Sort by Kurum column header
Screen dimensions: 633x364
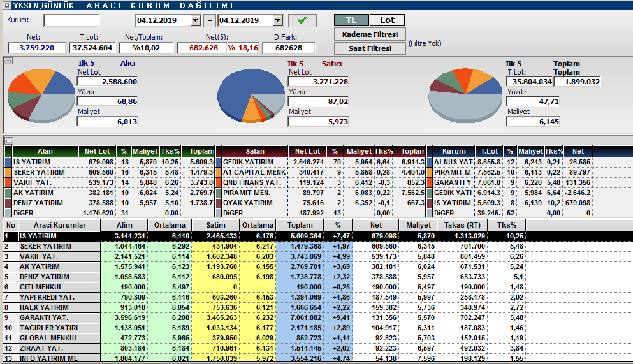point(454,151)
